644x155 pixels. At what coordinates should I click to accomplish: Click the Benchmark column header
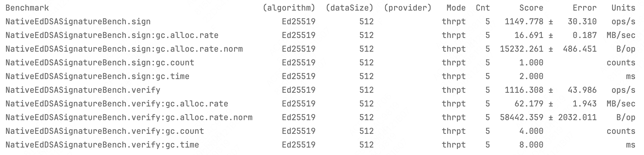[x=27, y=8]
